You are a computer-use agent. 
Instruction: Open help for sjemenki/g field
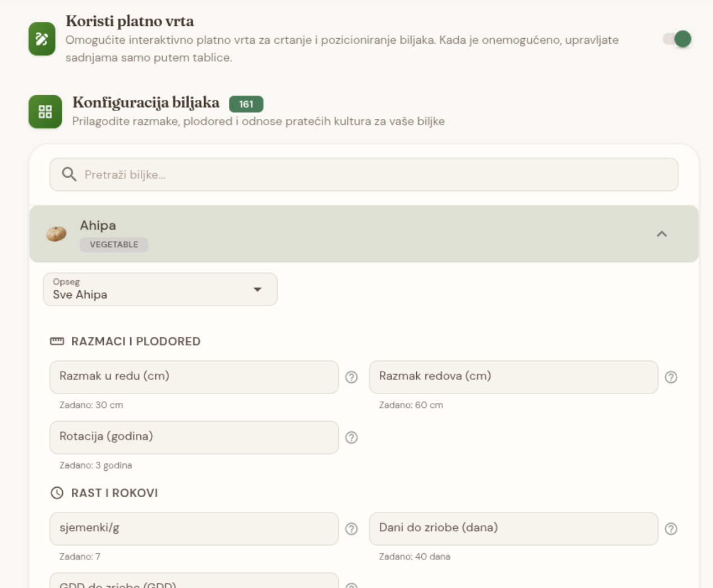[352, 529]
